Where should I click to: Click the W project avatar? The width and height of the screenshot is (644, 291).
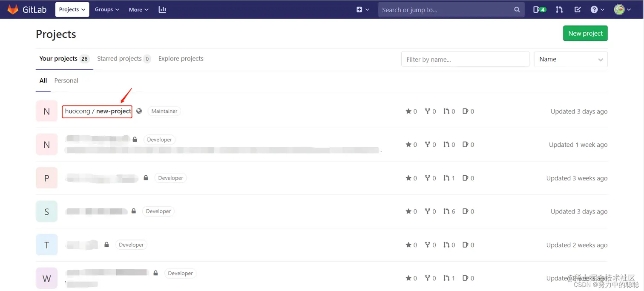pyautogui.click(x=46, y=278)
